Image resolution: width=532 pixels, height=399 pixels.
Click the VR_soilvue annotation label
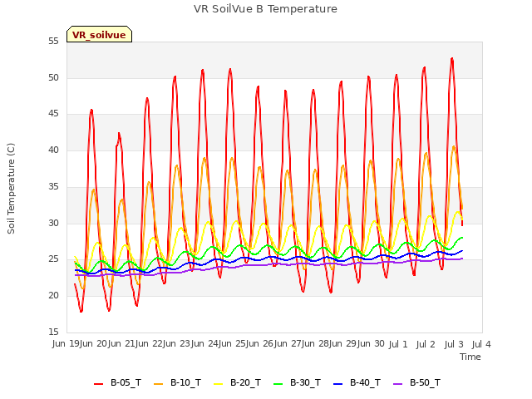click(x=99, y=35)
